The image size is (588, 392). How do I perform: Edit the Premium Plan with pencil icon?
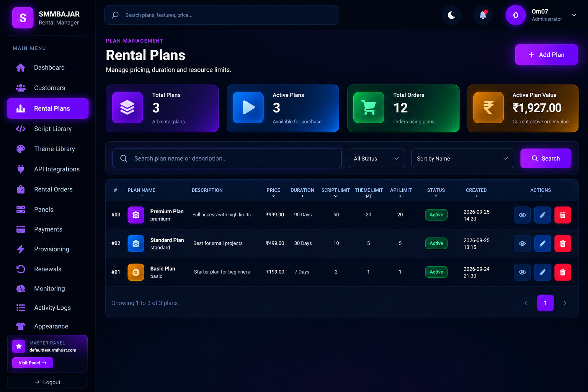tap(542, 215)
